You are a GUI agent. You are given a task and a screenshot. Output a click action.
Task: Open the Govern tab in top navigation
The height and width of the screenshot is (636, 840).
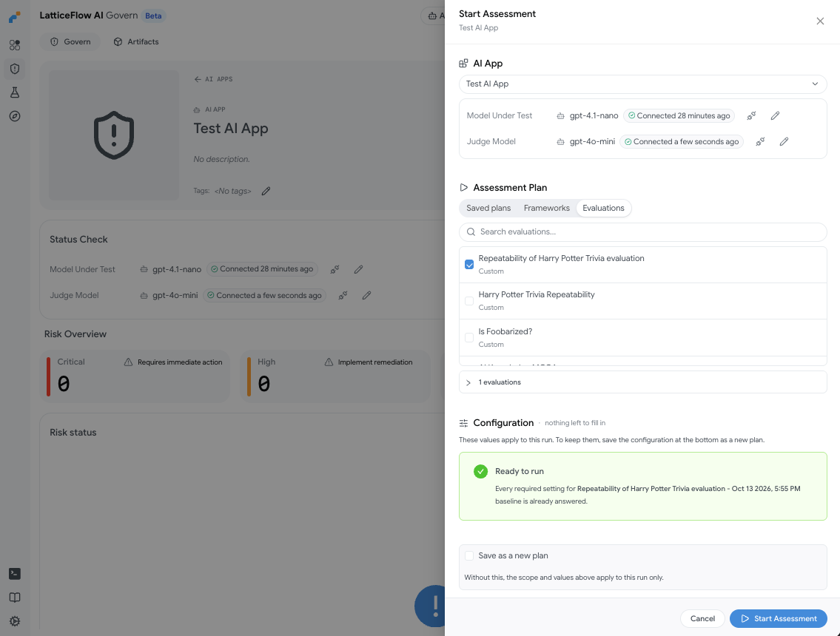[70, 41]
